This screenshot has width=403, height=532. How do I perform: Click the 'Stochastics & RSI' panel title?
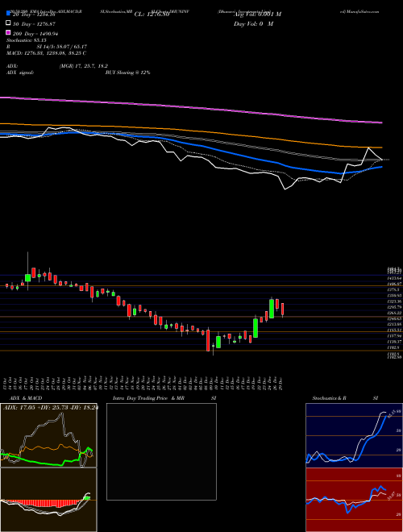[345, 398]
